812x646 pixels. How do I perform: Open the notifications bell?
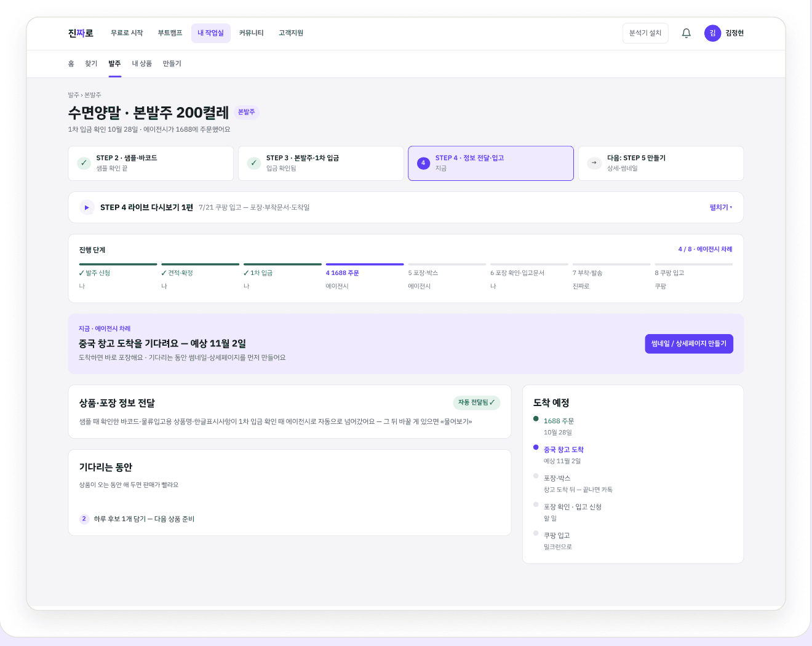(687, 33)
